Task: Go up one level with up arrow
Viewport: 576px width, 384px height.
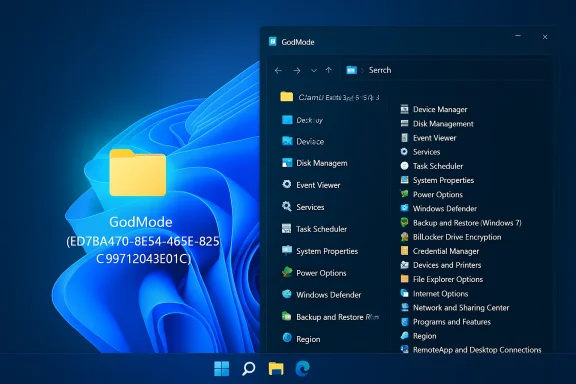Action: [x=329, y=70]
